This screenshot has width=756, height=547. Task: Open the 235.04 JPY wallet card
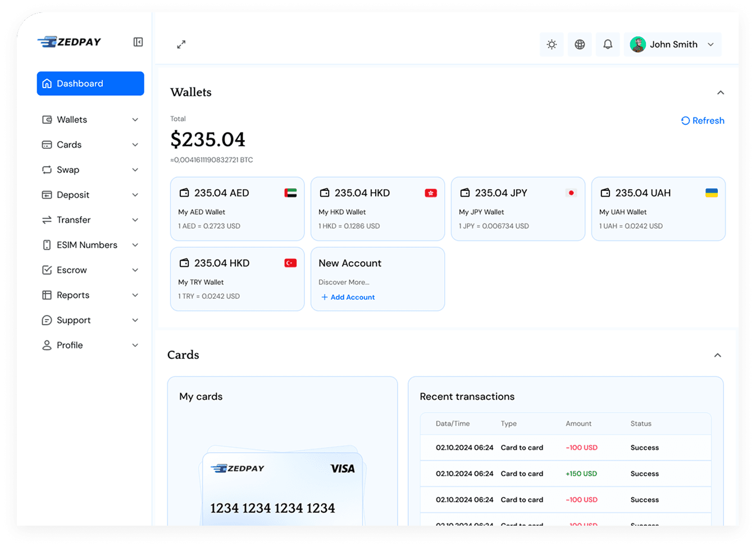(518, 209)
